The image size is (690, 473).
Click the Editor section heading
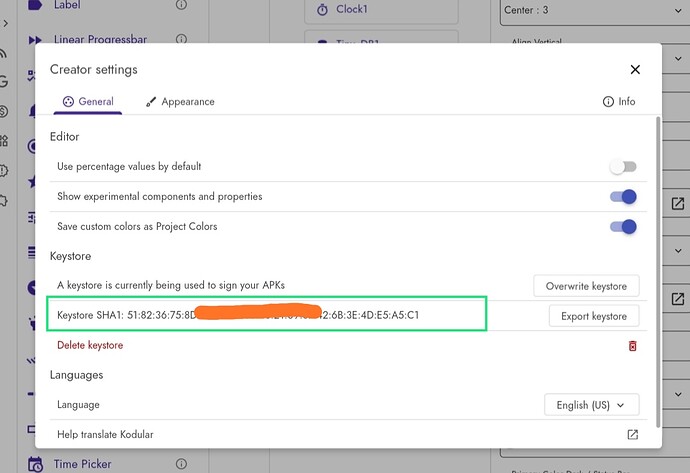65,137
